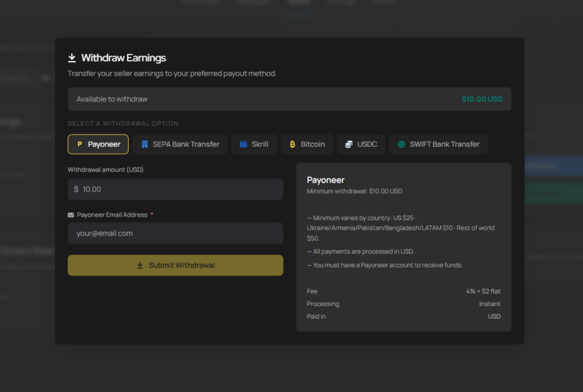Image resolution: width=583 pixels, height=392 pixels.
Task: Click the "Instant" processing value
Action: click(x=490, y=304)
